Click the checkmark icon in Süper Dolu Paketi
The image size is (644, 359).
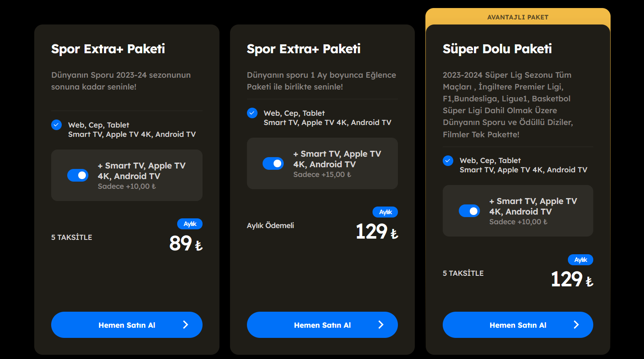(x=448, y=160)
